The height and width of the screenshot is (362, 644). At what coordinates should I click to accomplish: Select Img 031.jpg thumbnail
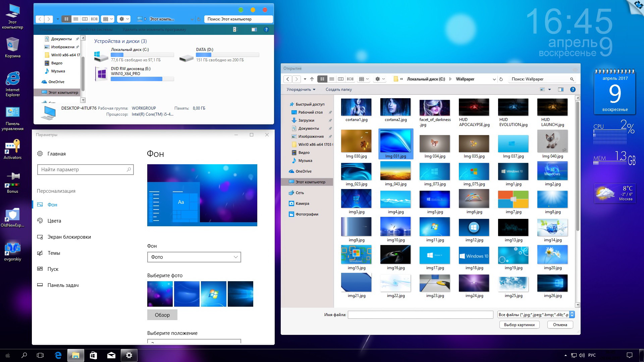(395, 144)
